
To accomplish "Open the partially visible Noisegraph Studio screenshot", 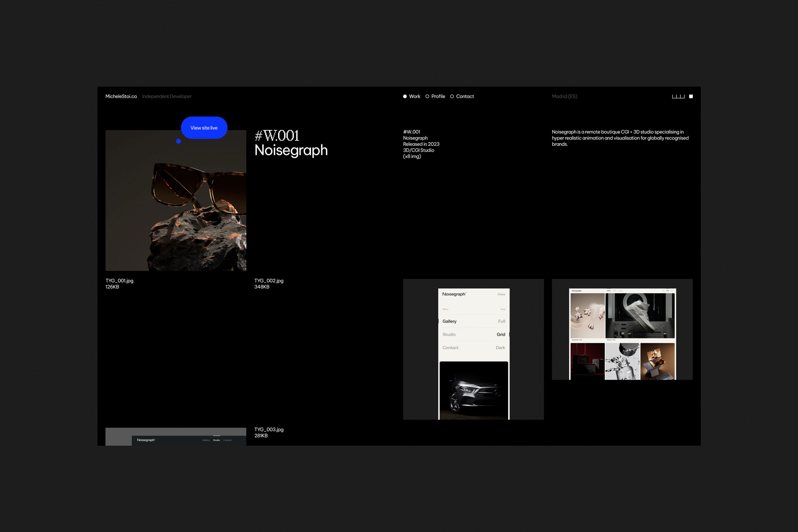I will [176, 437].
